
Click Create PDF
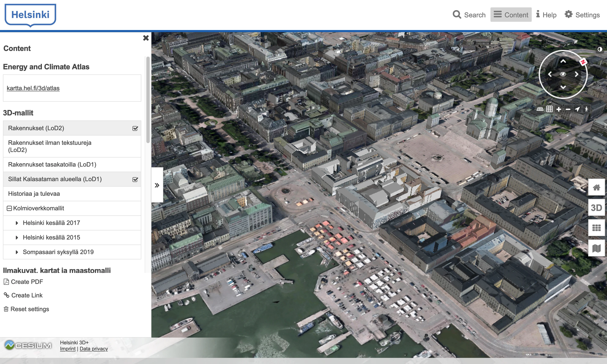point(23,282)
